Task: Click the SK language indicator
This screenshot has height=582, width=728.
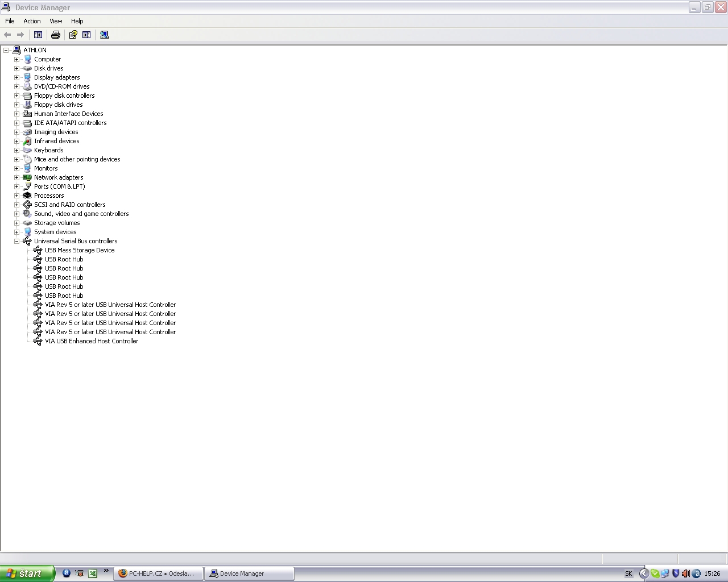Action: [x=628, y=573]
